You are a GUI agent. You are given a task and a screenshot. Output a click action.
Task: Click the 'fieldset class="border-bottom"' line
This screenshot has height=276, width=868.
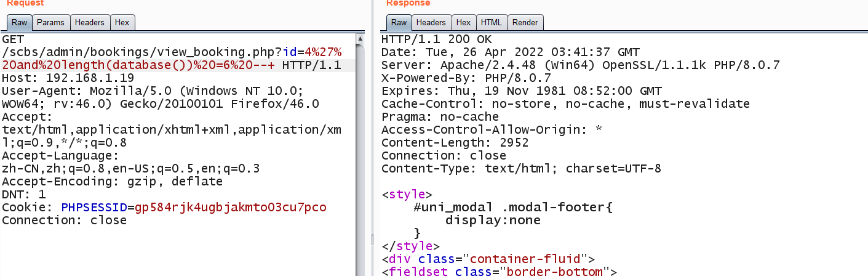coord(500,272)
